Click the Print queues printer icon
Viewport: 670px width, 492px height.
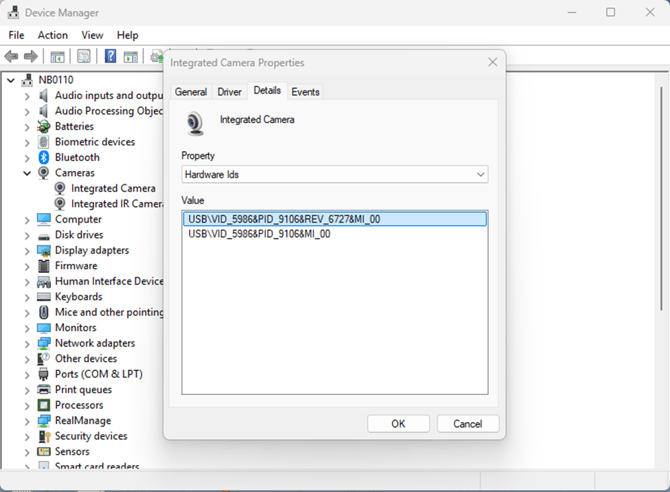(44, 389)
